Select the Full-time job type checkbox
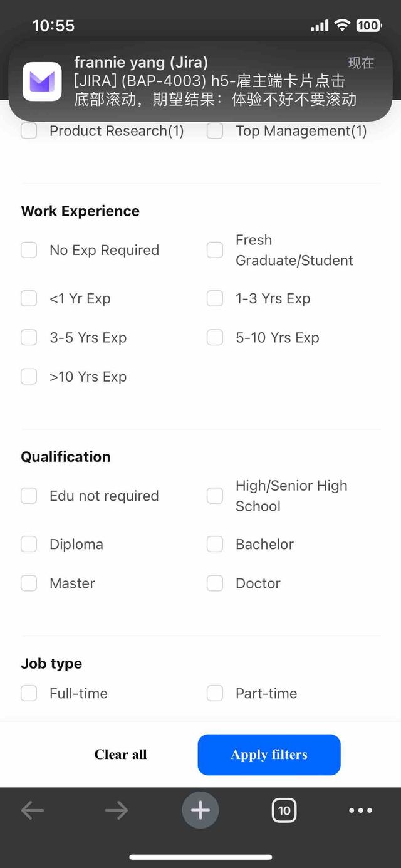Image resolution: width=401 pixels, height=868 pixels. [29, 693]
